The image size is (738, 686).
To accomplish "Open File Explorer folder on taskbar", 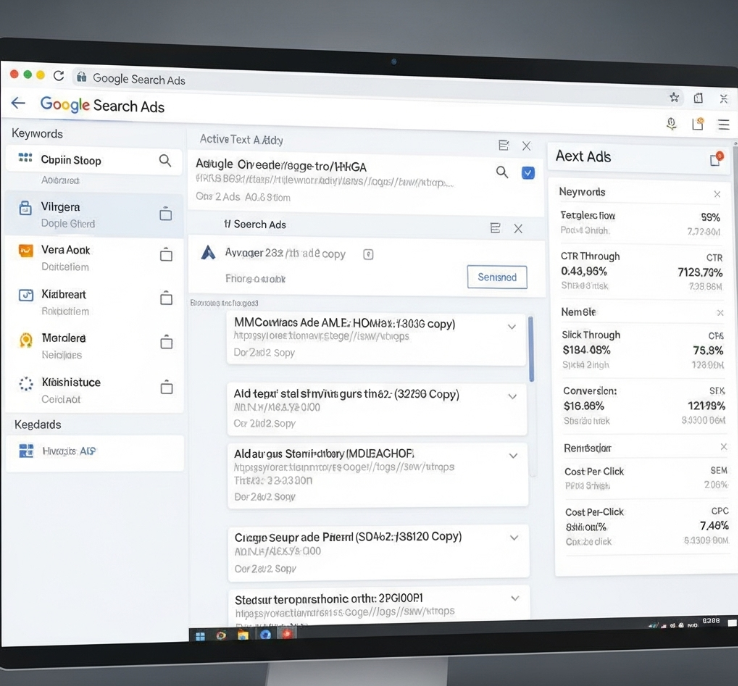I will tap(243, 636).
